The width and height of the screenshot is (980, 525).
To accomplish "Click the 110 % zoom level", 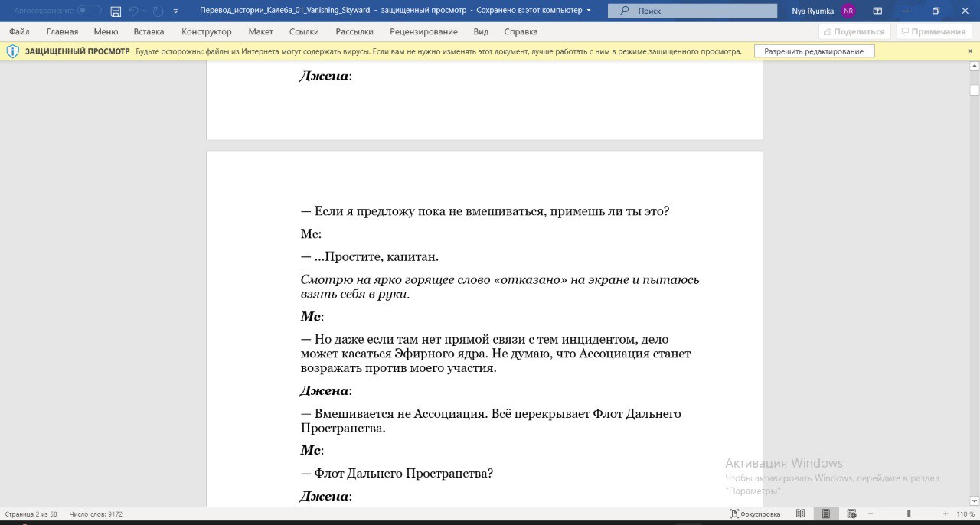I will 964,514.
